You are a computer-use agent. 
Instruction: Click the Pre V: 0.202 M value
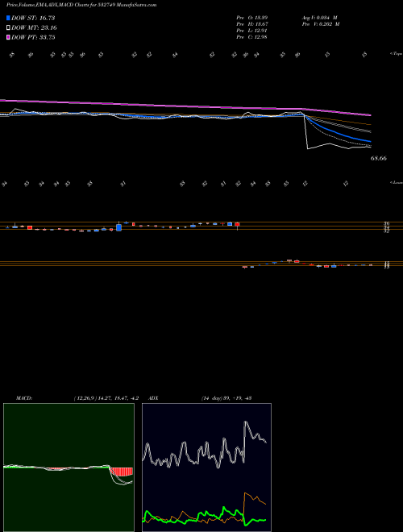[320, 24]
